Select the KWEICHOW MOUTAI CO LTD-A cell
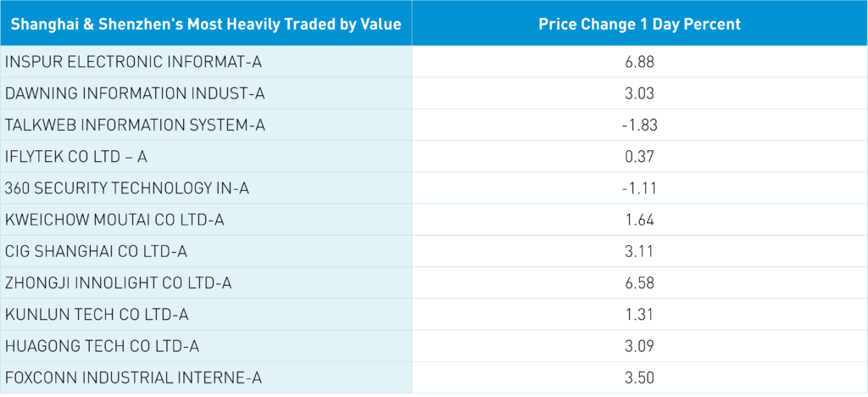The width and height of the screenshot is (868, 397). point(114,220)
